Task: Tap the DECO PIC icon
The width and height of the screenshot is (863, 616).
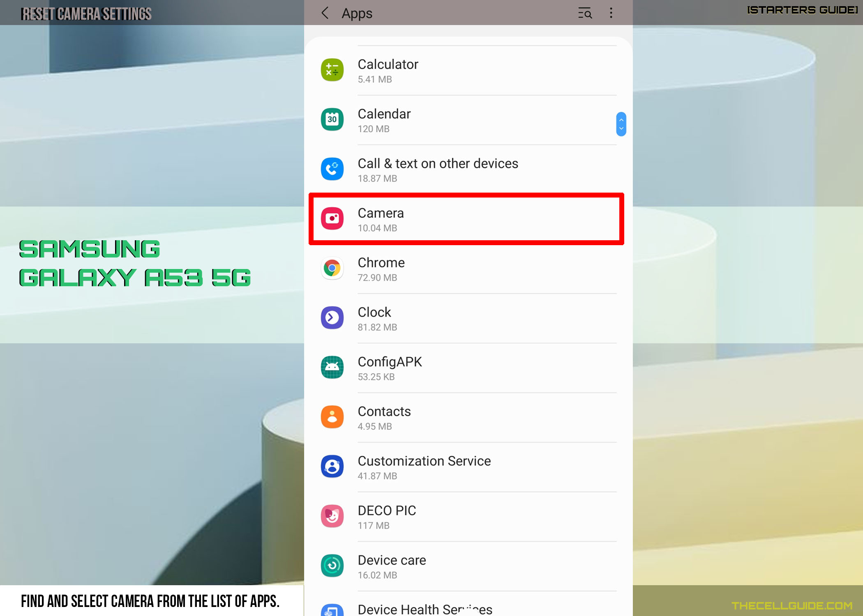Action: pos(332,516)
